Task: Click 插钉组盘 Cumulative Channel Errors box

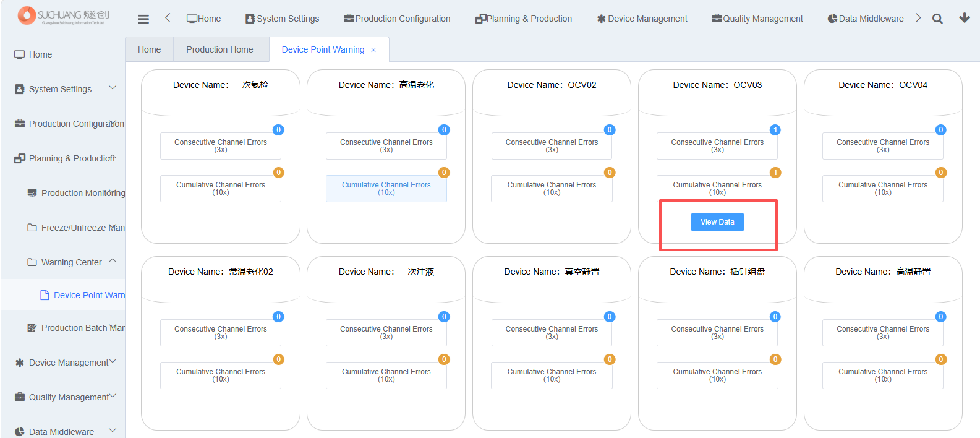Action: point(717,376)
